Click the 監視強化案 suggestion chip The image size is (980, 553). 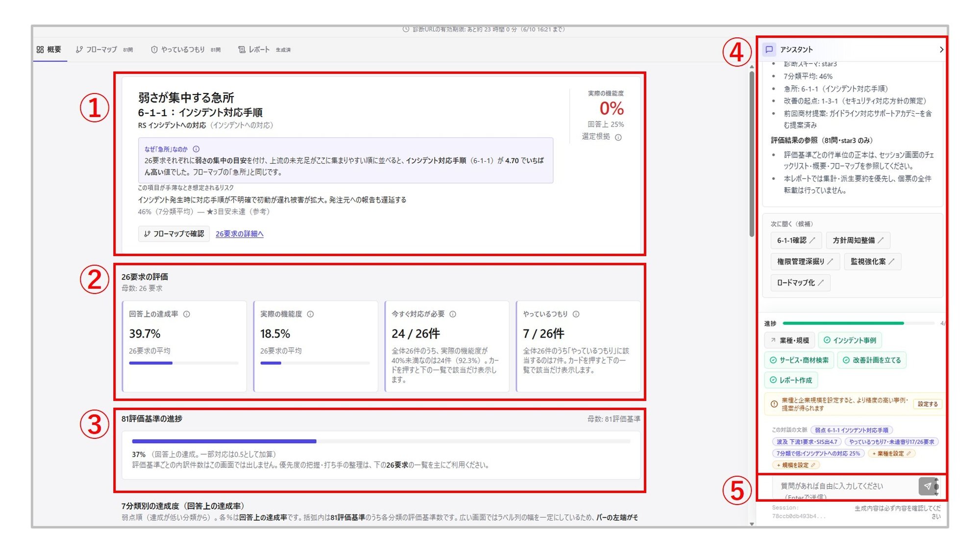click(x=872, y=262)
